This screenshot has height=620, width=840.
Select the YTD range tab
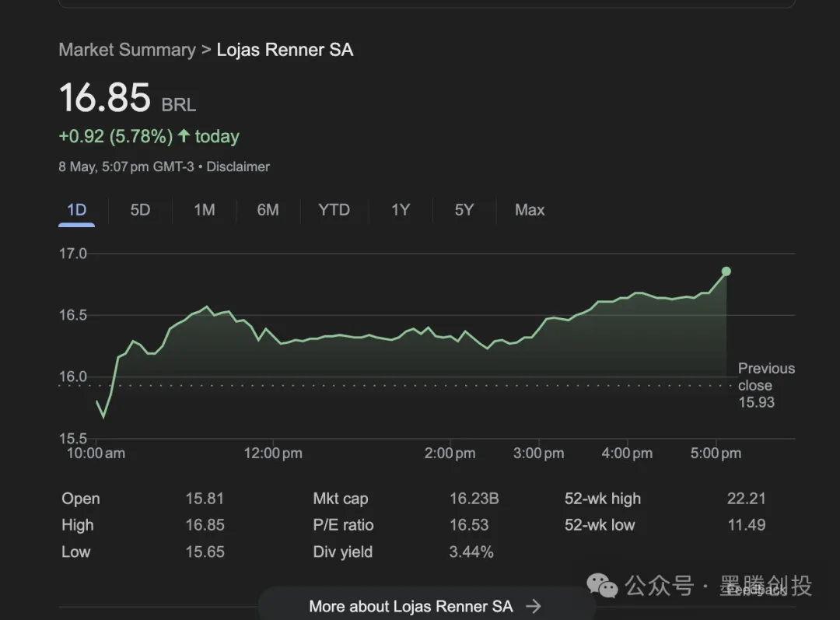point(334,210)
